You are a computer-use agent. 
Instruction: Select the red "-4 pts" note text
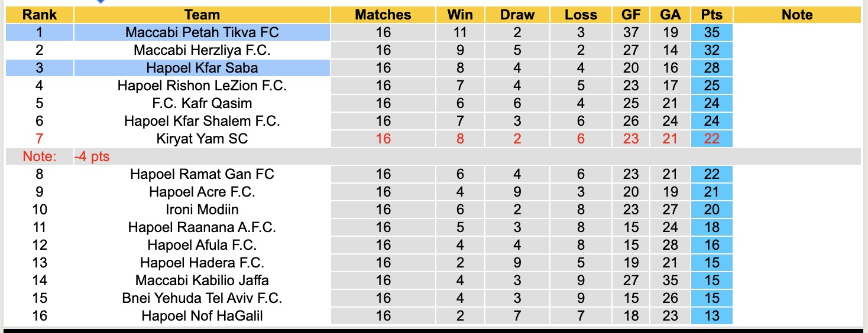coord(92,156)
